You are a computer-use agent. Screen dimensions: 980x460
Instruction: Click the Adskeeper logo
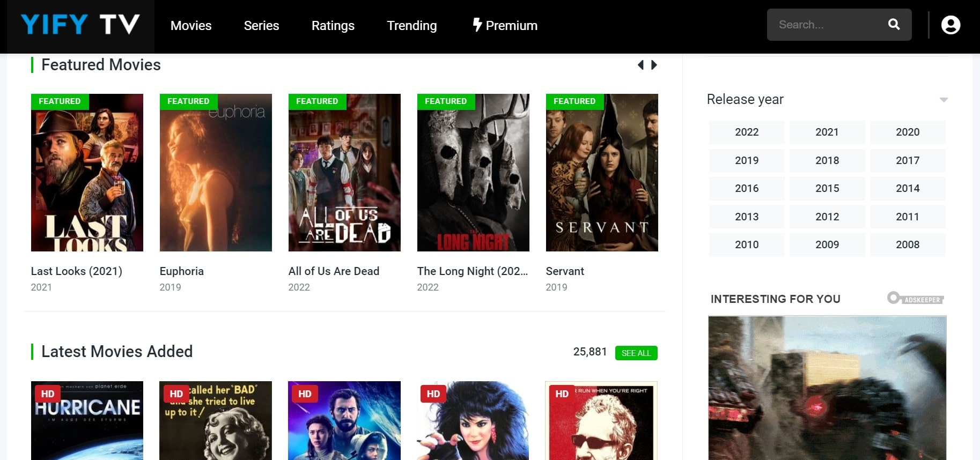tap(915, 298)
